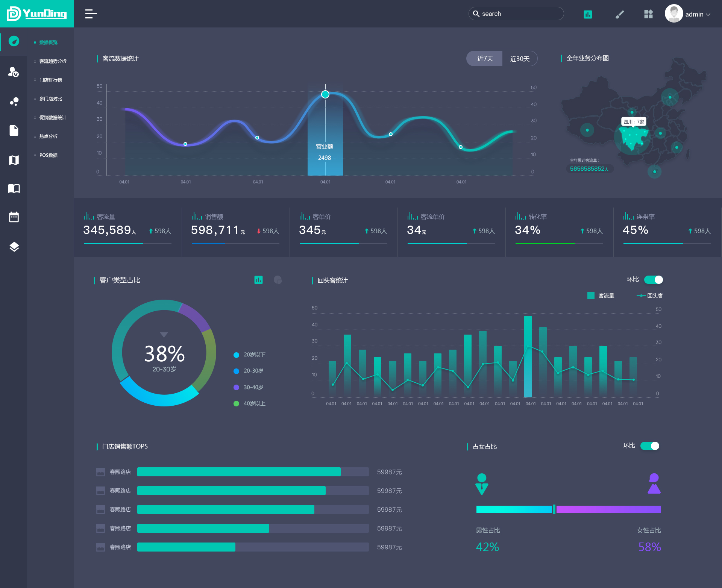Viewport: 722px width, 588px height.
Task: Click the male/female ratio bar divider
Action: 554,509
